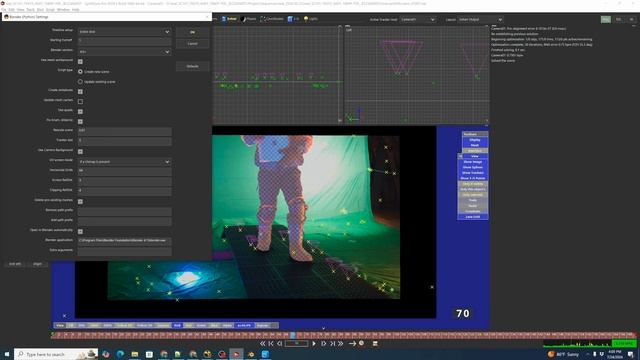Open Microsoft Edge from the taskbar
The height and width of the screenshot is (360, 640).
[120, 354]
